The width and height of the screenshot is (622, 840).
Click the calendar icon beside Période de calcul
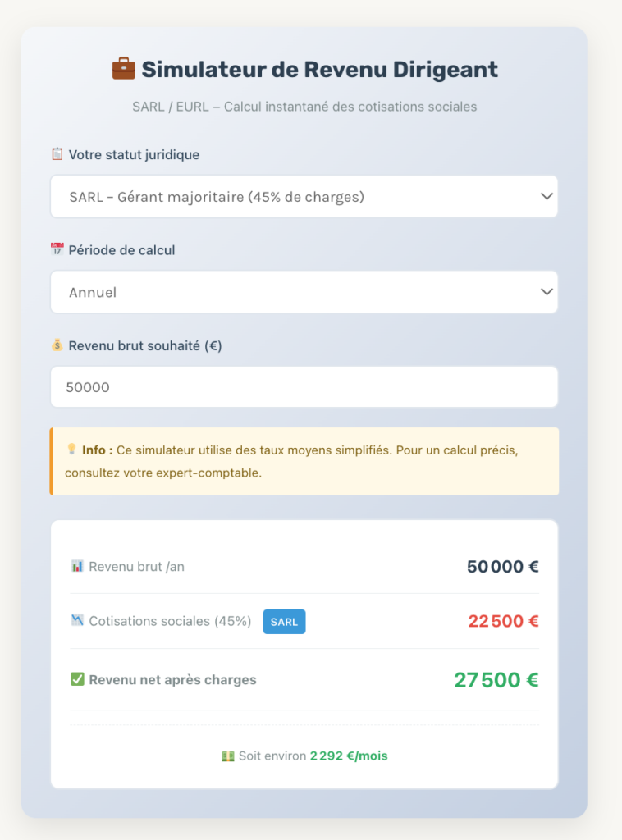56,249
